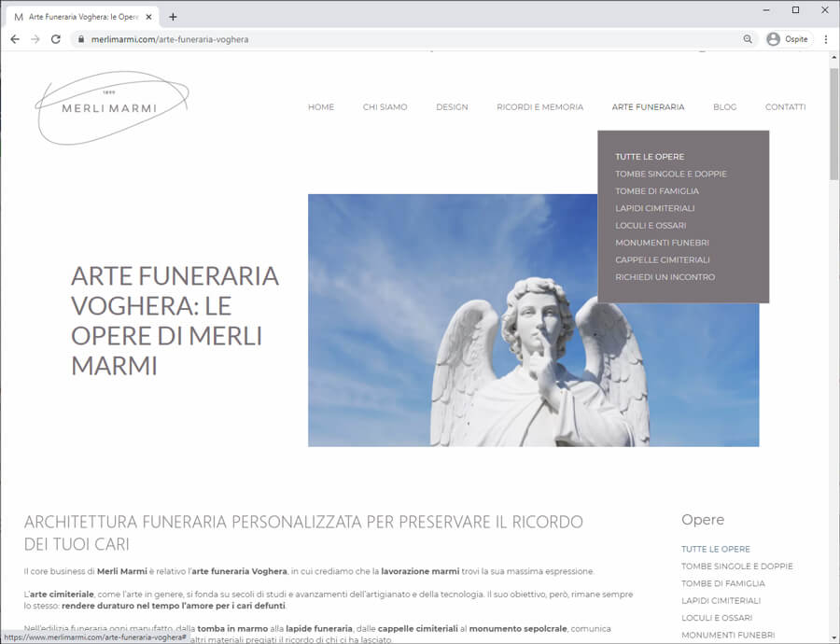Select TOMBE DI FAMIGLIA in dropdown menu
Screen dimensions: 840x644
tap(657, 190)
